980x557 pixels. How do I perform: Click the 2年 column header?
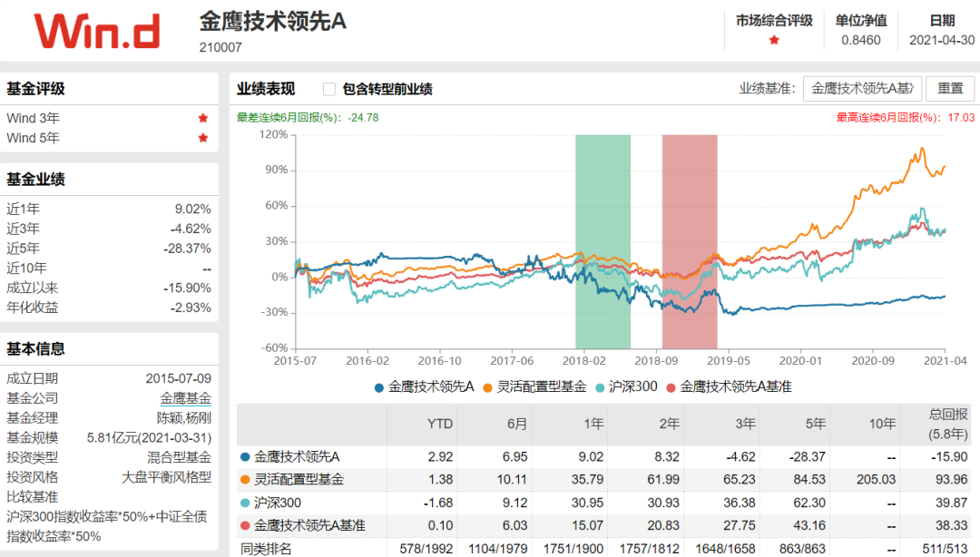point(669,424)
